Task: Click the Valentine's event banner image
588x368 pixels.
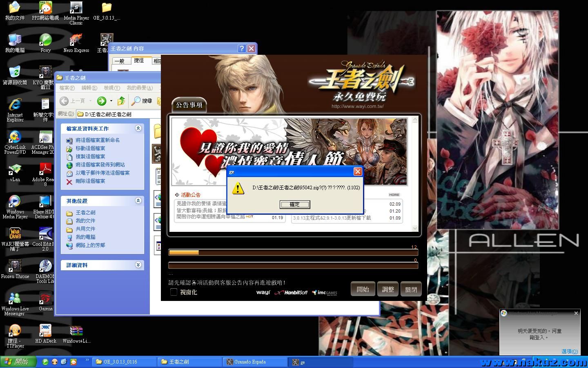Action: pyautogui.click(x=290, y=151)
